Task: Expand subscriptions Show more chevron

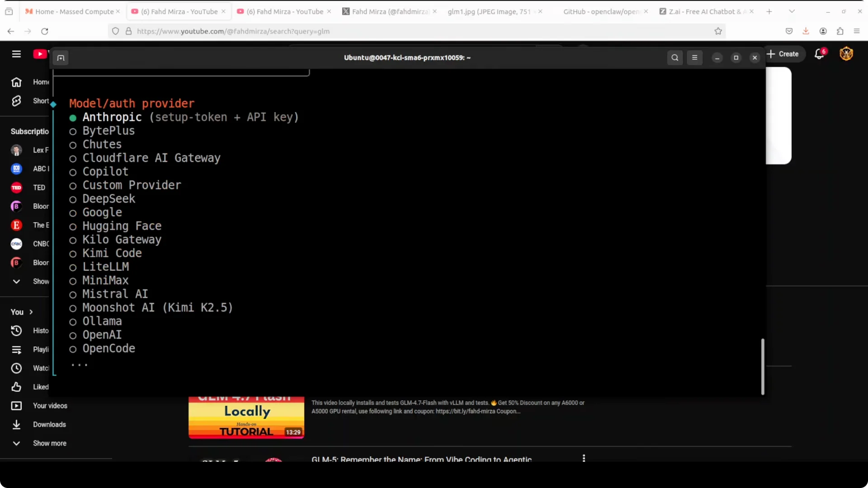Action: click(16, 282)
